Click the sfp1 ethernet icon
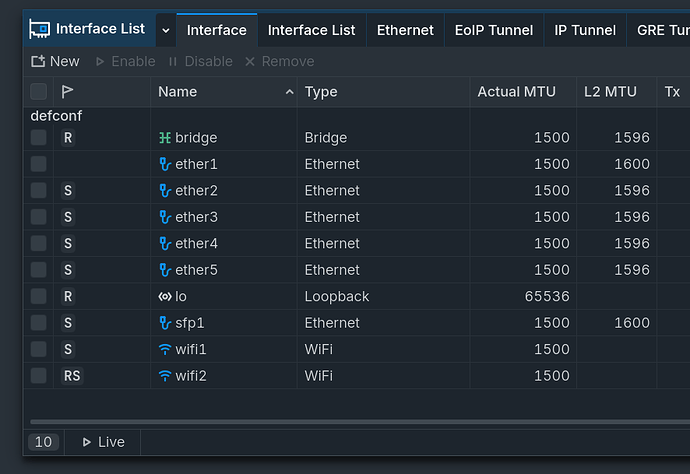 (x=165, y=323)
